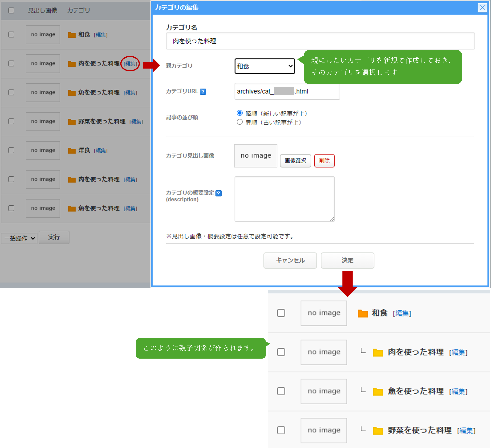Image resolution: width=491 pixels, height=448 pixels.
Task: Click the 決定 button
Action: (x=347, y=260)
